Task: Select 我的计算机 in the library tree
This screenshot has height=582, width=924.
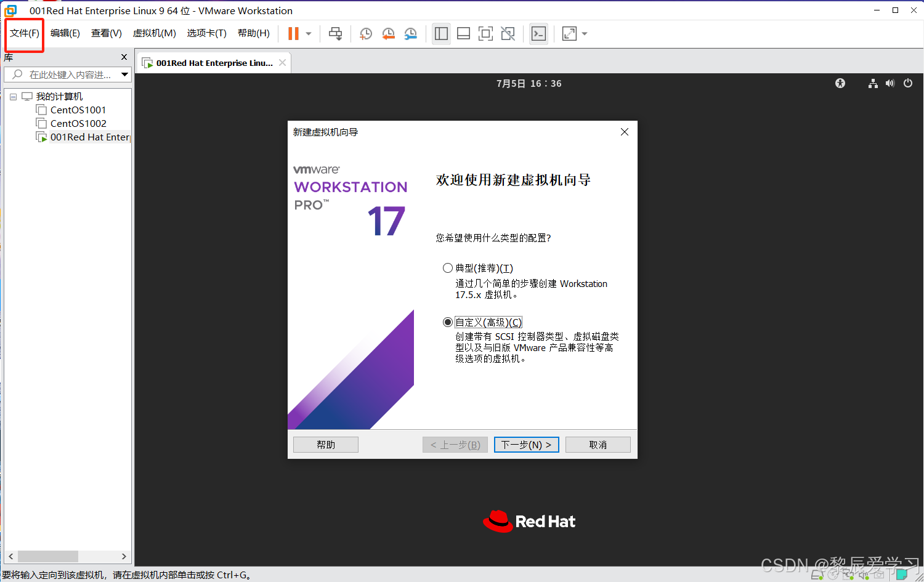Action: pyautogui.click(x=59, y=97)
